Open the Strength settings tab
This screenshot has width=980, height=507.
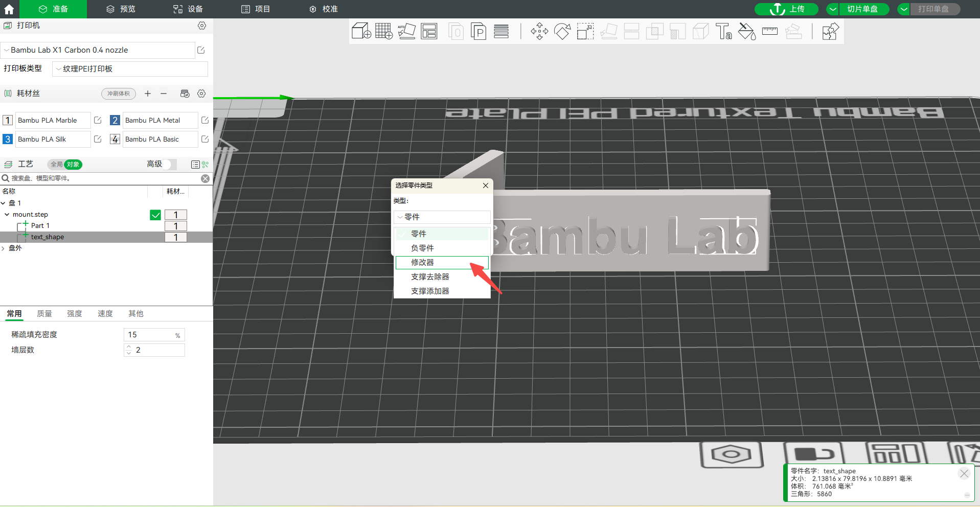tap(75, 314)
